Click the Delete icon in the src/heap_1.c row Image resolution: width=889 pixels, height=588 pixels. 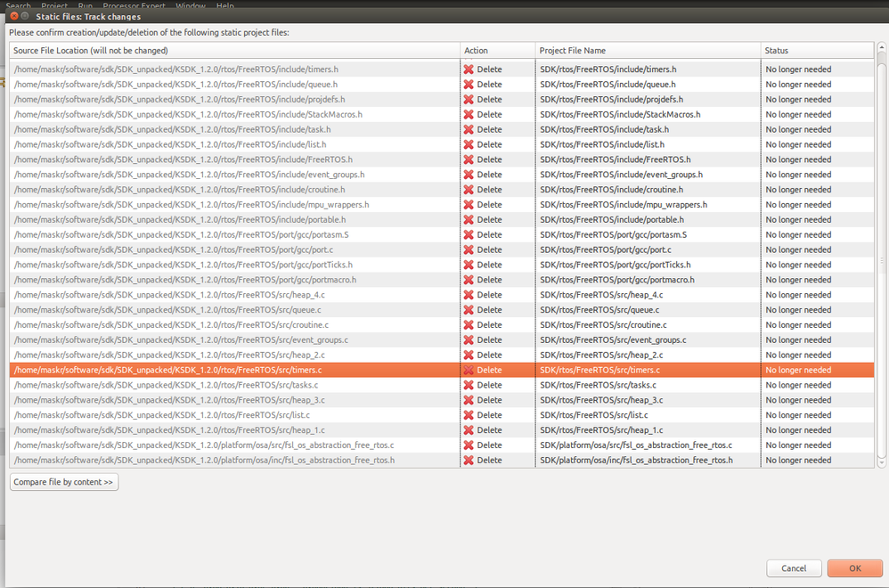click(469, 429)
